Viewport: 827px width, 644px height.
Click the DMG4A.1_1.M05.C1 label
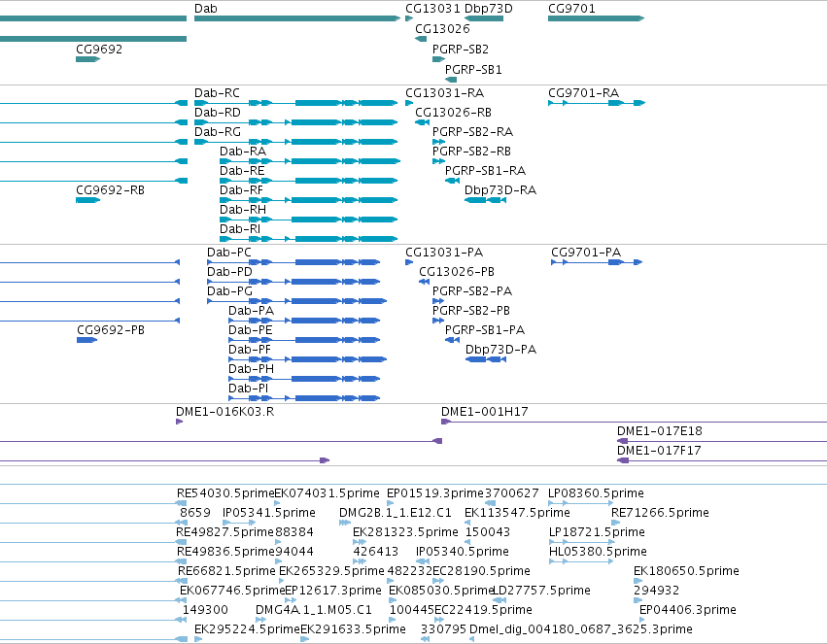(314, 610)
